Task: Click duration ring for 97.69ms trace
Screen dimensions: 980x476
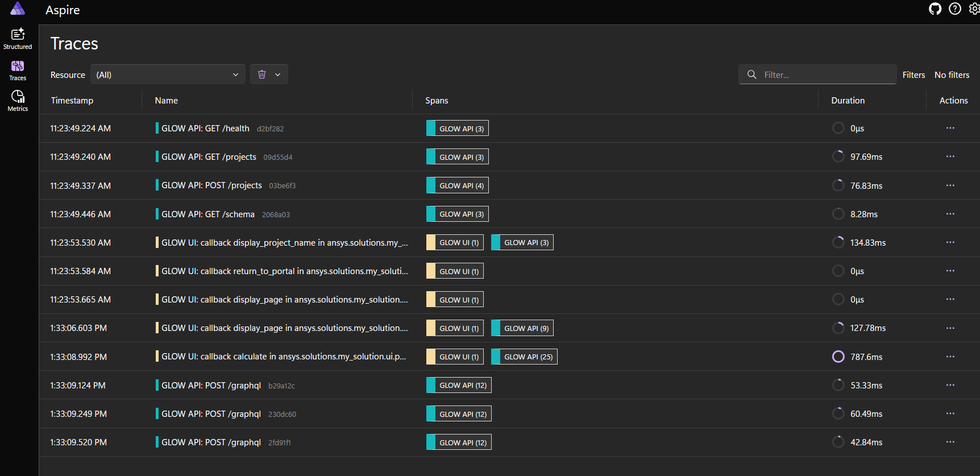Action: [838, 156]
